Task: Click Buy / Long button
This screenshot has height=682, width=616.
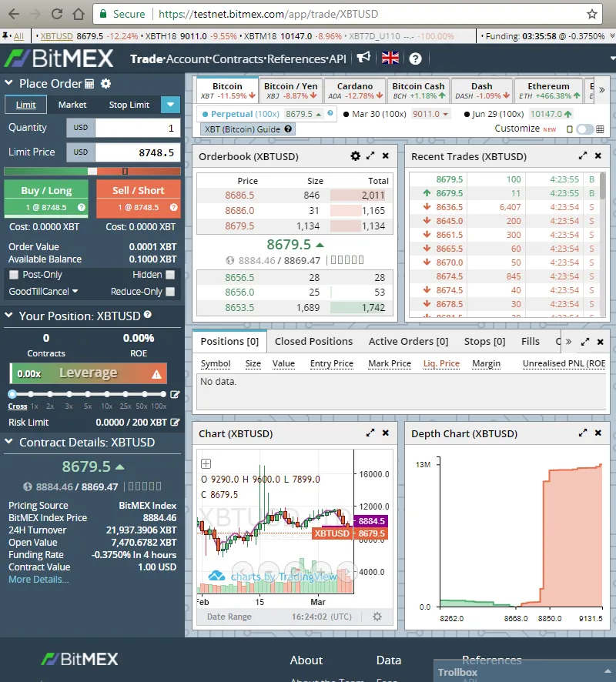Action: point(46,199)
